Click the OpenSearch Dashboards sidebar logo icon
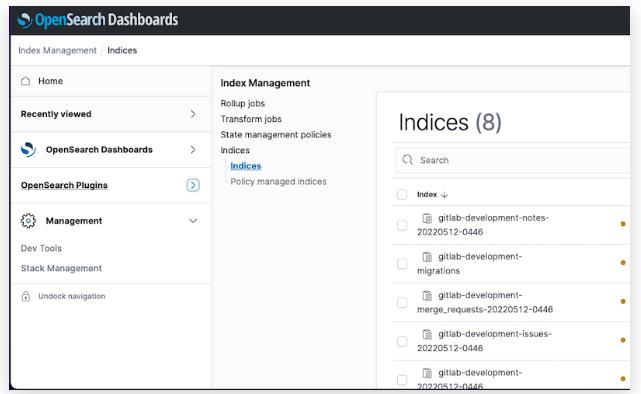Screen dimensions: 641x394 point(28,150)
